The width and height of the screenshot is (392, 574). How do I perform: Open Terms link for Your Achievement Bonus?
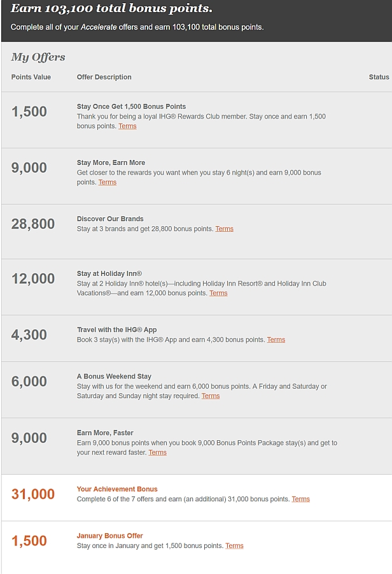(300, 499)
